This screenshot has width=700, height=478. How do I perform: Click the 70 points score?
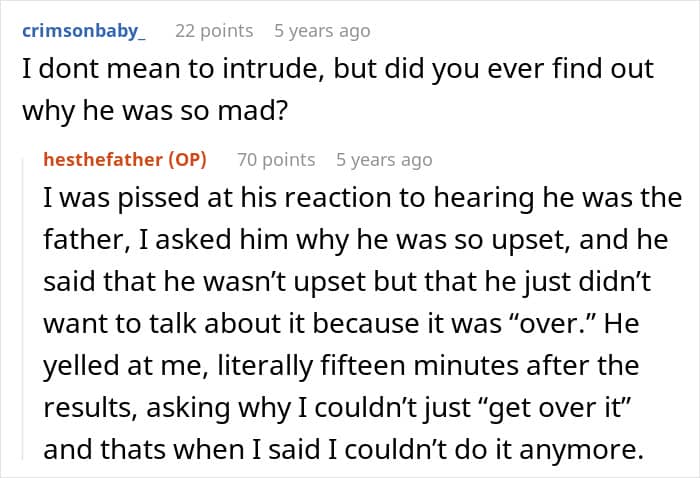click(x=275, y=160)
